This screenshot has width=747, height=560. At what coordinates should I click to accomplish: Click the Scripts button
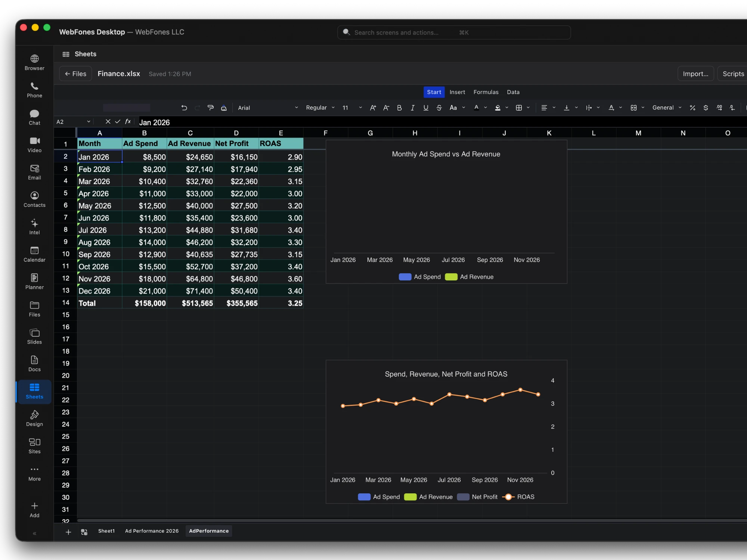[x=733, y=74]
